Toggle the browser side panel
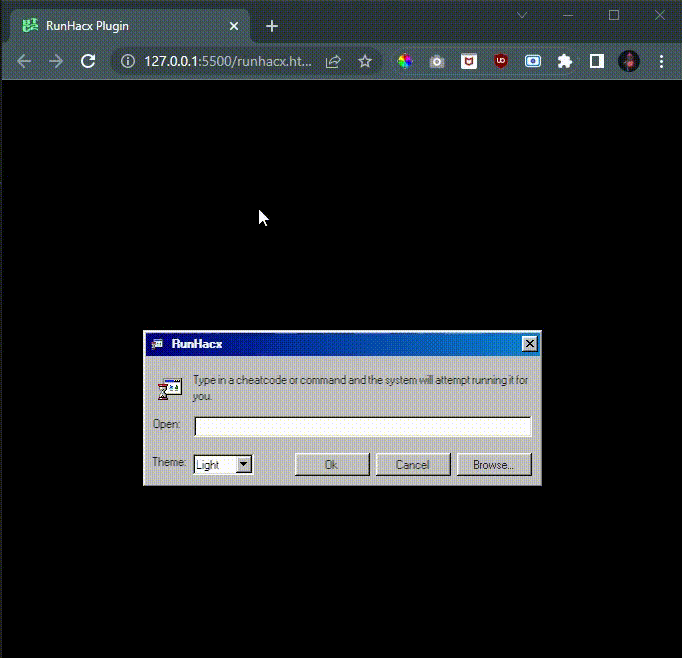The height and width of the screenshot is (658, 682). tap(597, 61)
